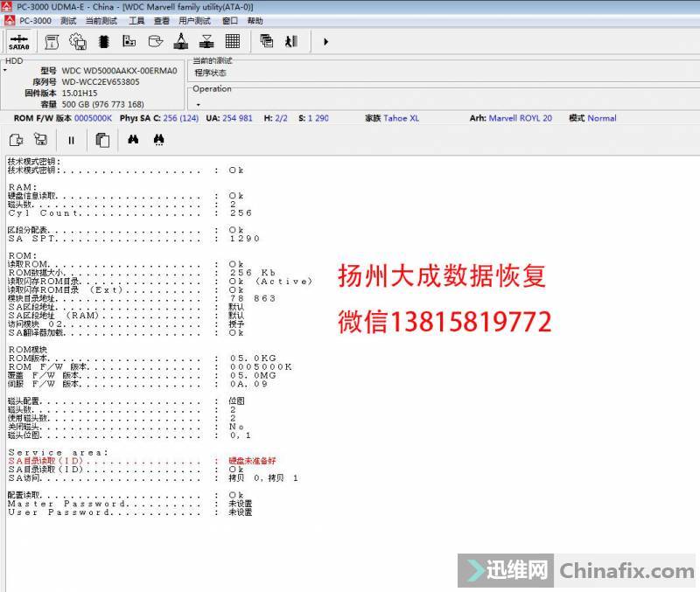Screen dimensions: 700x592
Task: Click the 配置读取 Ok log line
Action: tap(126, 495)
